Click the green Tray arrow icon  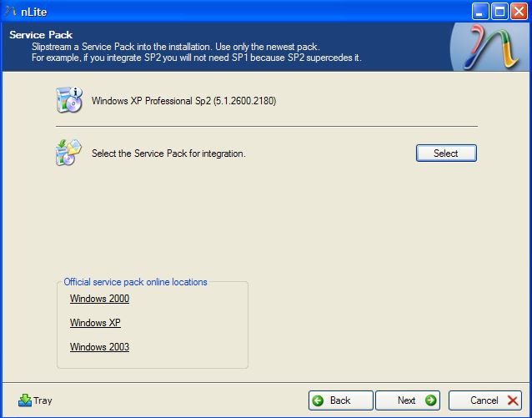click(24, 400)
